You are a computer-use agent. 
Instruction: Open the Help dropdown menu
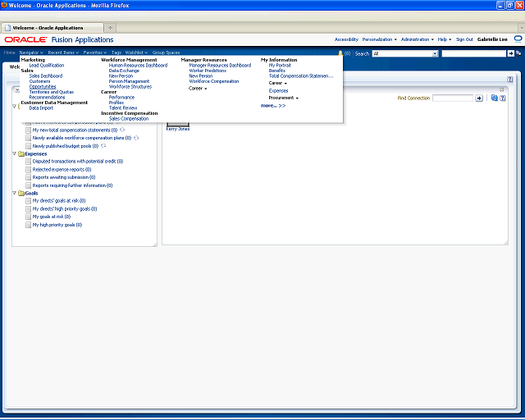pos(445,39)
